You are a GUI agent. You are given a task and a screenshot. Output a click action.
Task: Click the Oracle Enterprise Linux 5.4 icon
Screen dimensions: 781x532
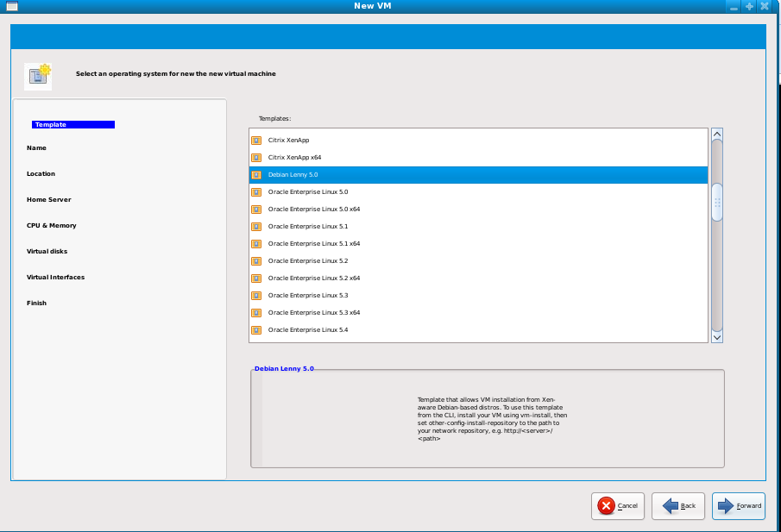coord(255,329)
